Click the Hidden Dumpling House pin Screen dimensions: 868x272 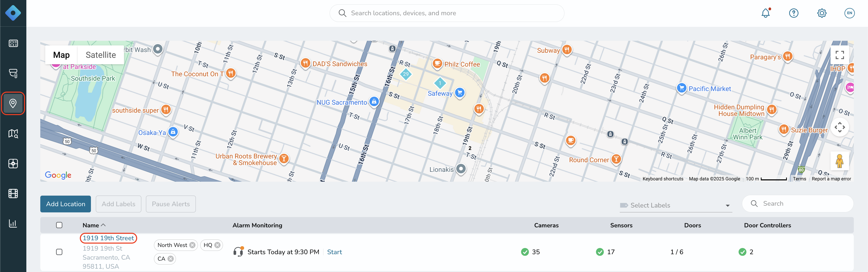pos(772,109)
